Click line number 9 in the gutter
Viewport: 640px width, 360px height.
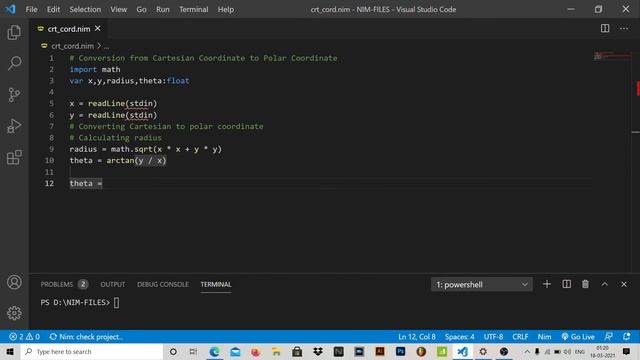click(x=51, y=149)
